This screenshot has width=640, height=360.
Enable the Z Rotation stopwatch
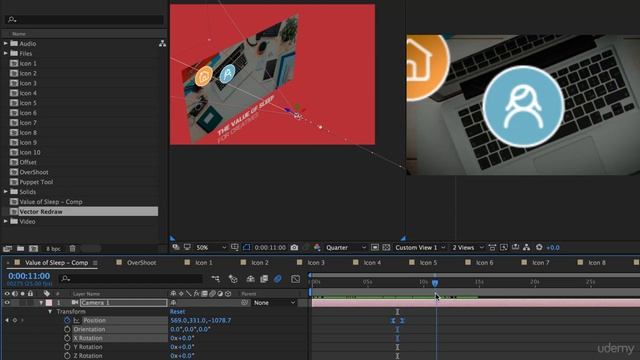click(67, 356)
